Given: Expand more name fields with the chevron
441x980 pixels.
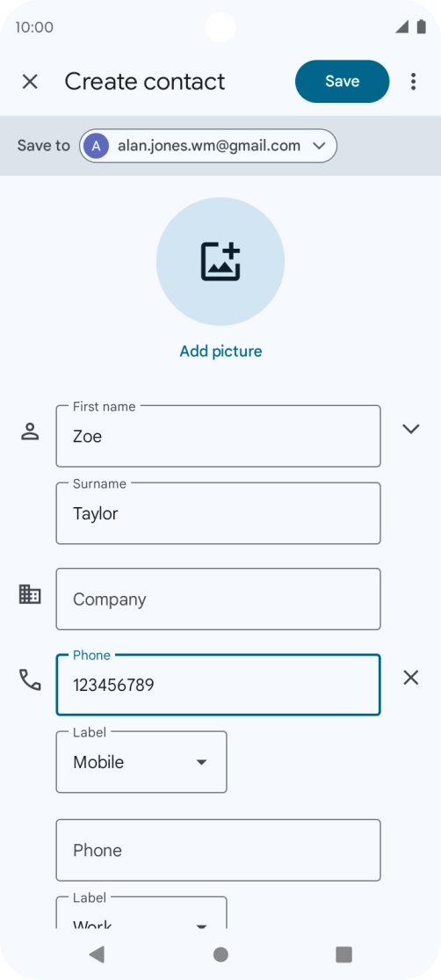Looking at the screenshot, I should [410, 429].
